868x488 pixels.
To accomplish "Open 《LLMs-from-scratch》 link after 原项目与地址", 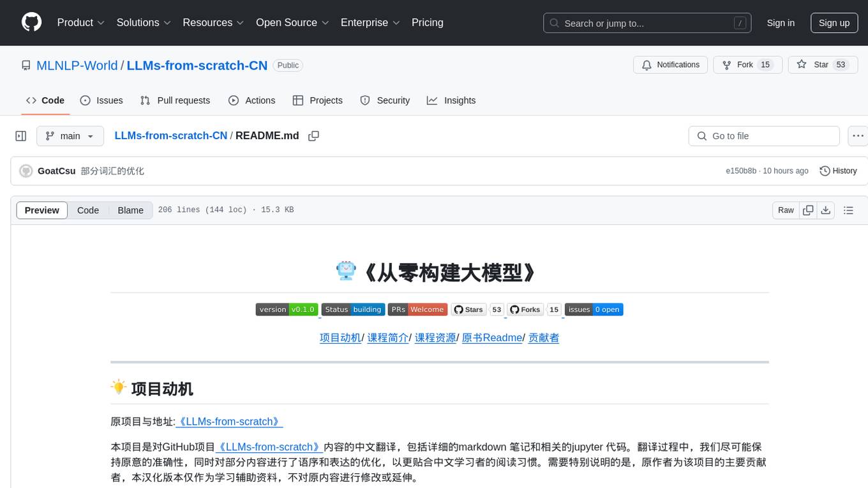I will (x=229, y=422).
